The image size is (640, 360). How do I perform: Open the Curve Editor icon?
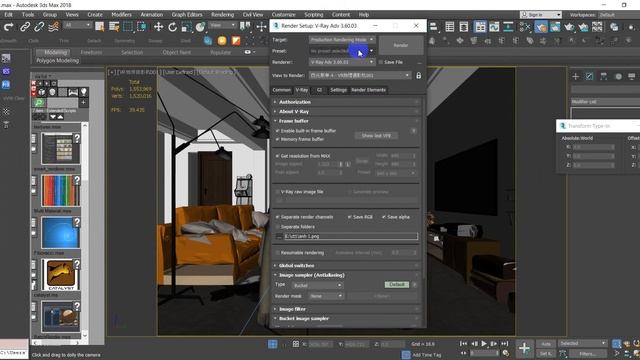494,27
